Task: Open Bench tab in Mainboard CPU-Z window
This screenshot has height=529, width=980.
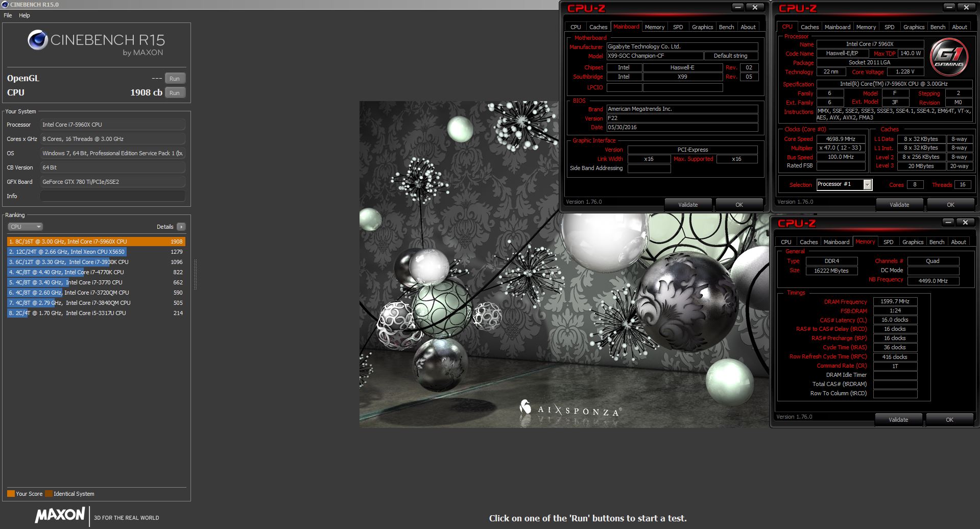Action: coord(726,27)
